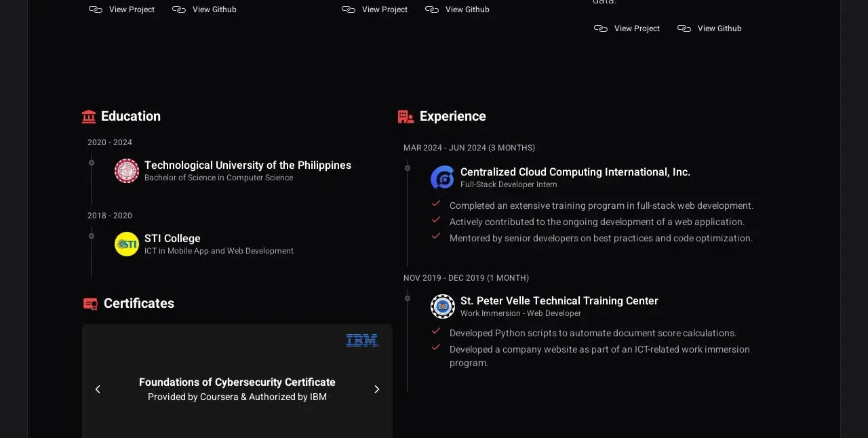Click the timeline dot for MAR 2024 - JUN 2024
This screenshot has height=438, width=868.
click(x=408, y=168)
